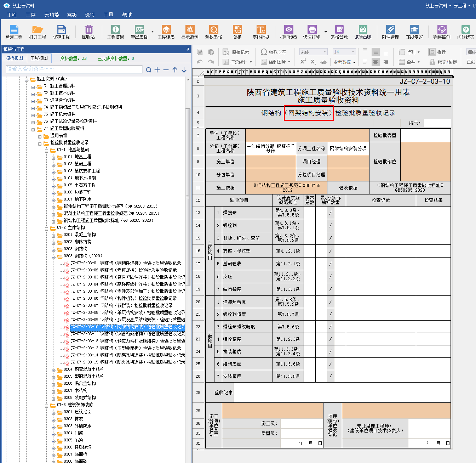Show examples with 显示范例
Screen dimensions: 476x463
(190, 32)
